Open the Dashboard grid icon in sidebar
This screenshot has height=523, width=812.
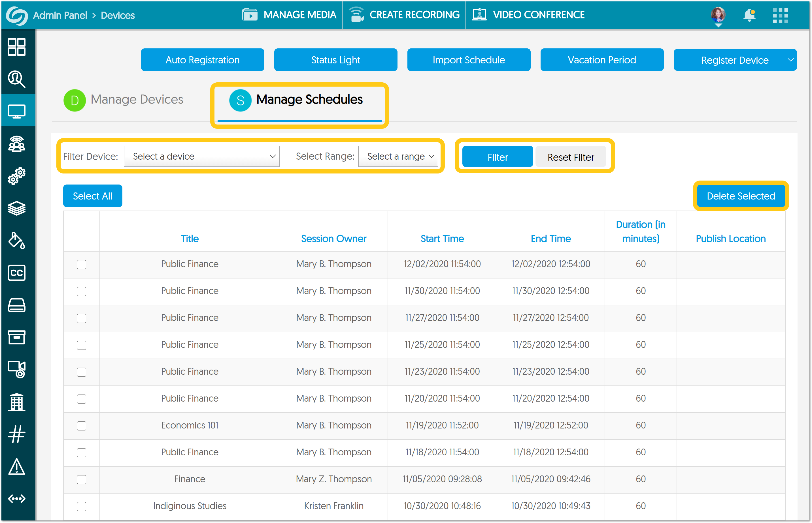(x=17, y=46)
